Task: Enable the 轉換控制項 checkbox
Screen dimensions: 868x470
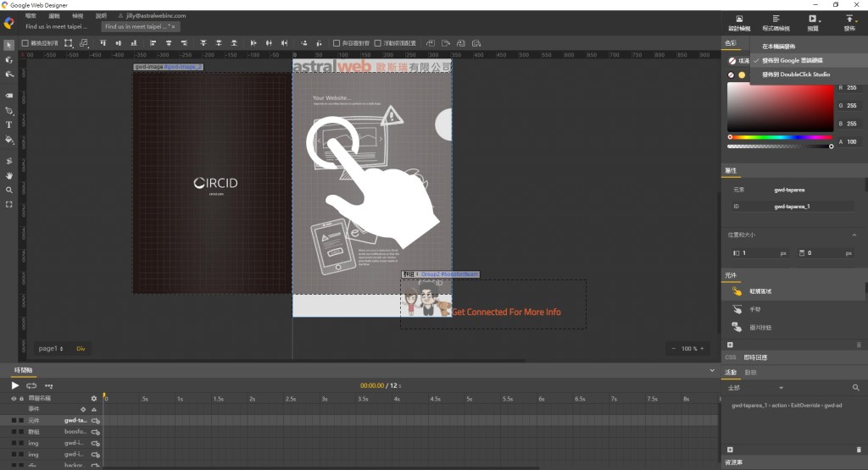Action: [x=25, y=42]
